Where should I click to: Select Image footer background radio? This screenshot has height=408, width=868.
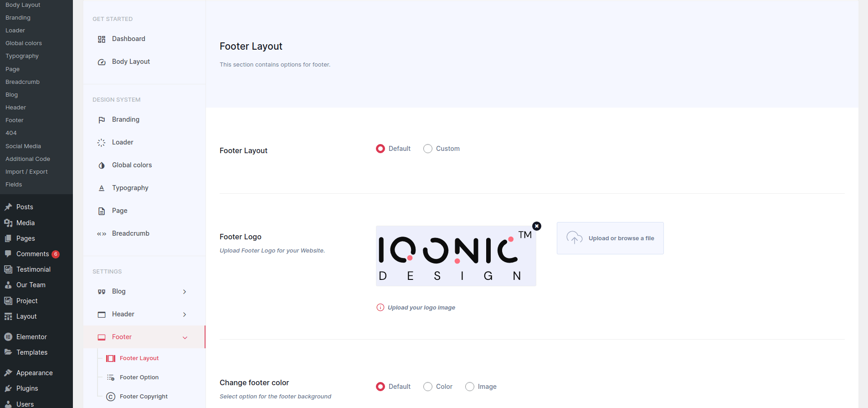[x=470, y=387]
